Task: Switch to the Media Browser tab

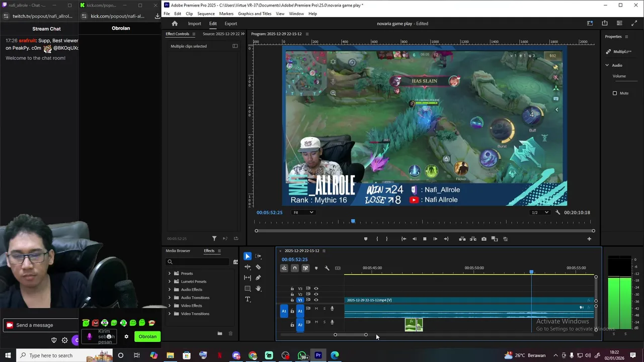Action: point(178,251)
